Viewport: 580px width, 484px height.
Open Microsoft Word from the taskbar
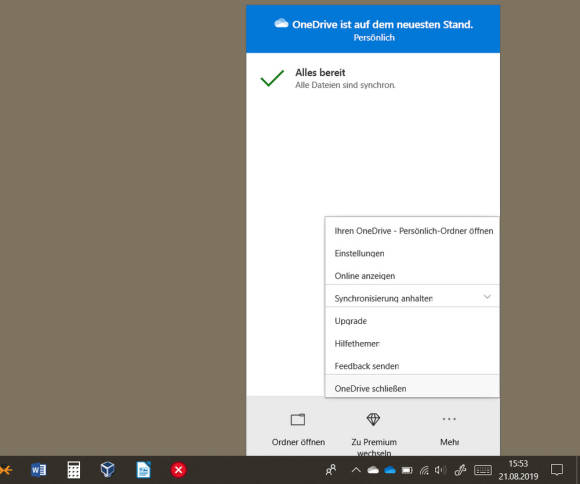pyautogui.click(x=38, y=470)
